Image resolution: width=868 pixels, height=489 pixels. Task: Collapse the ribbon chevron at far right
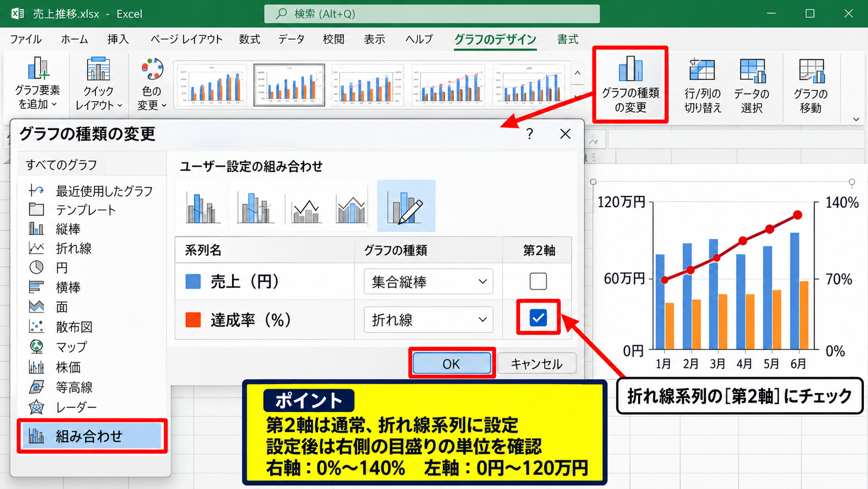(856, 119)
